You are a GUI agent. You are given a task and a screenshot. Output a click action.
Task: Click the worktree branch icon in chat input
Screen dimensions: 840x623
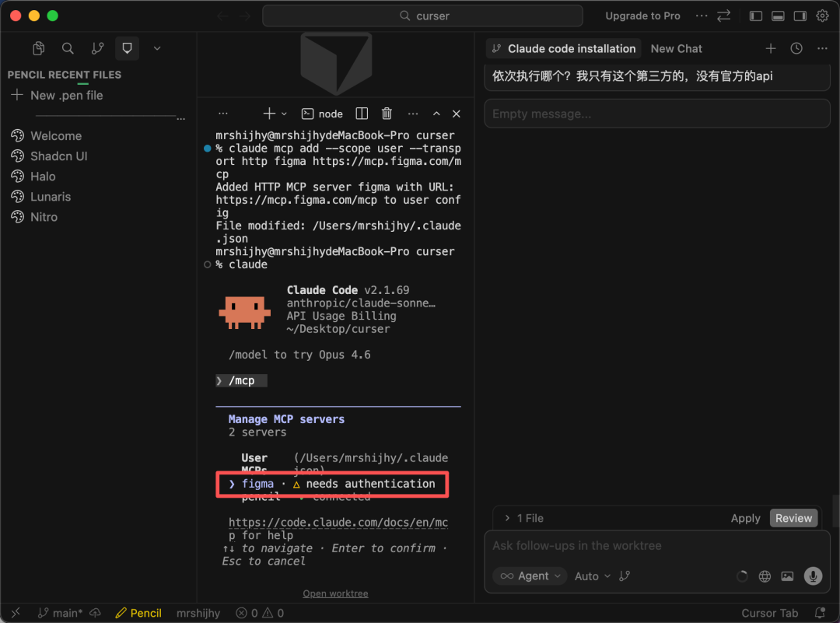click(x=624, y=576)
